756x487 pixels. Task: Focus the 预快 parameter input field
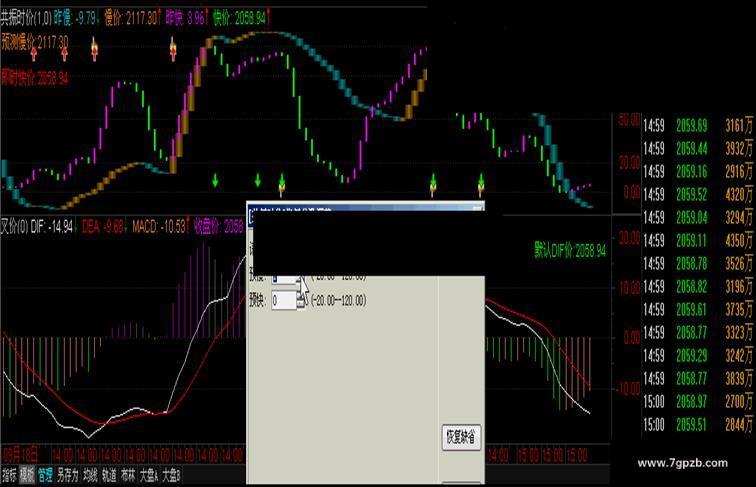(284, 301)
